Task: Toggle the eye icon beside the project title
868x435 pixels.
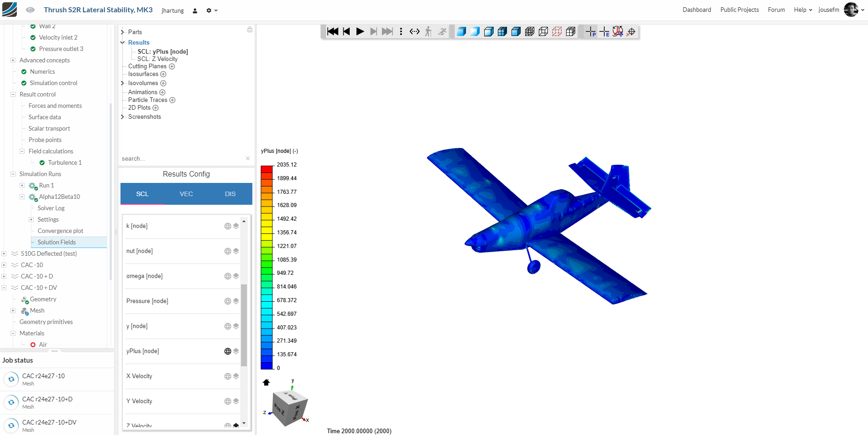Action: [x=30, y=10]
